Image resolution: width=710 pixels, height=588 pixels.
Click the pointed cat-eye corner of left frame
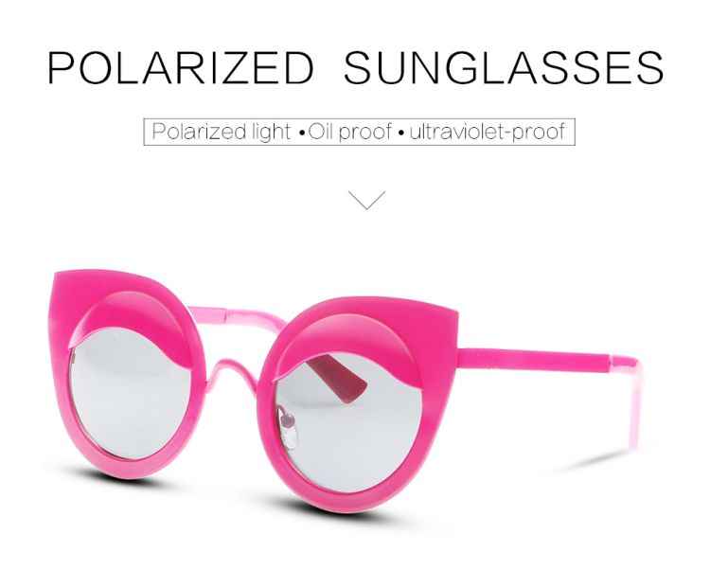(63, 281)
